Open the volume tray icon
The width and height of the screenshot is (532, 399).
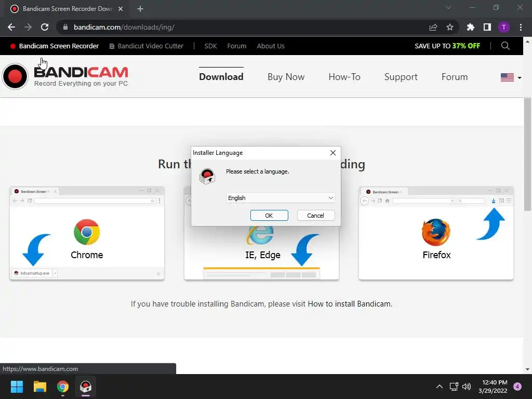coord(467,387)
